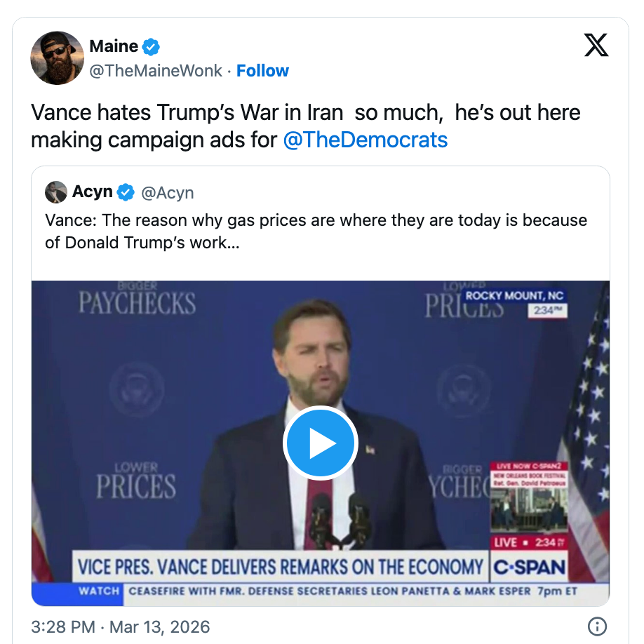
Task: Play the Vance speech video
Action: [321, 443]
